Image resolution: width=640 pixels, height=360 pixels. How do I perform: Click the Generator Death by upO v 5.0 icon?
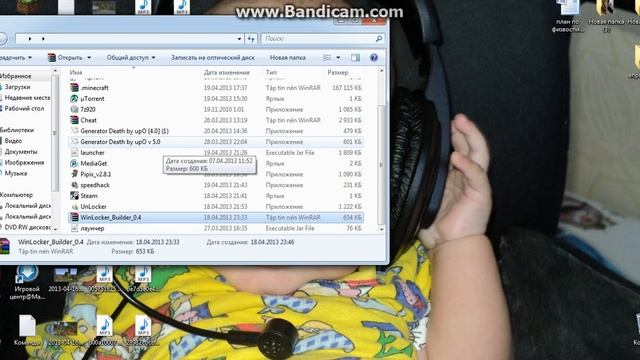[x=74, y=142]
